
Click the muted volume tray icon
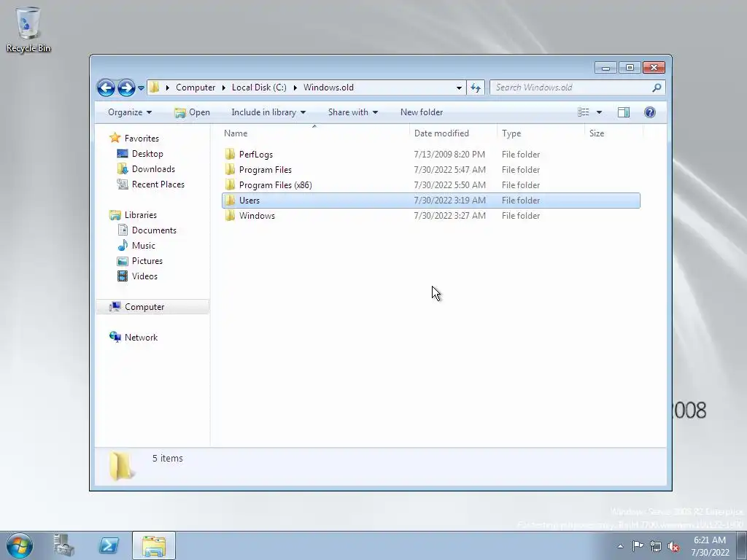[x=673, y=546]
